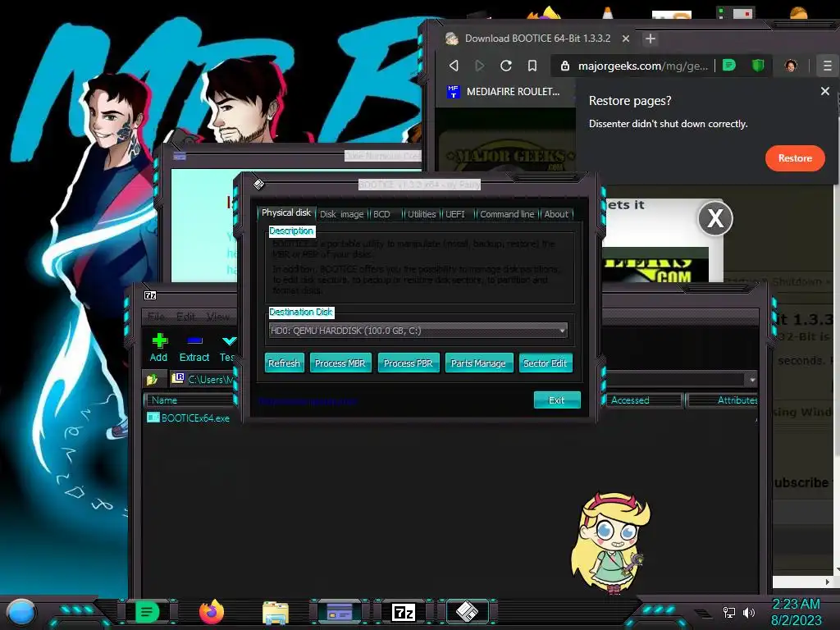Switch to BOOTICE on the taskbar
840x630 pixels.
click(x=467, y=612)
